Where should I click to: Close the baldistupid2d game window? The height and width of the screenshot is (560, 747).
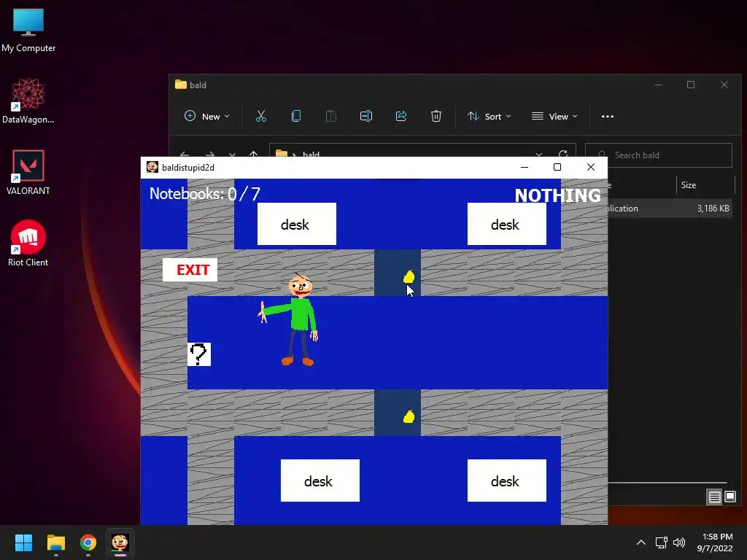click(x=591, y=167)
